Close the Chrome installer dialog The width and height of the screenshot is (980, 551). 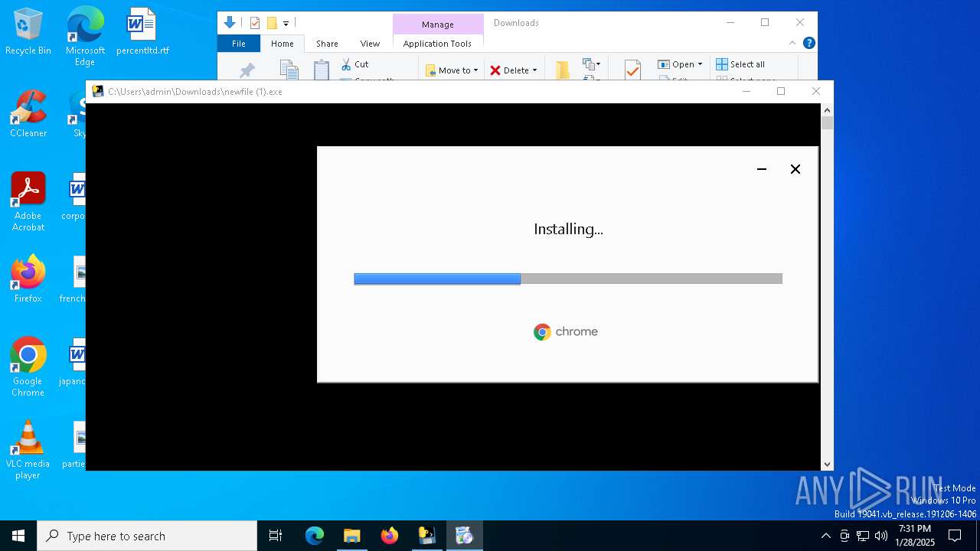[x=795, y=169]
